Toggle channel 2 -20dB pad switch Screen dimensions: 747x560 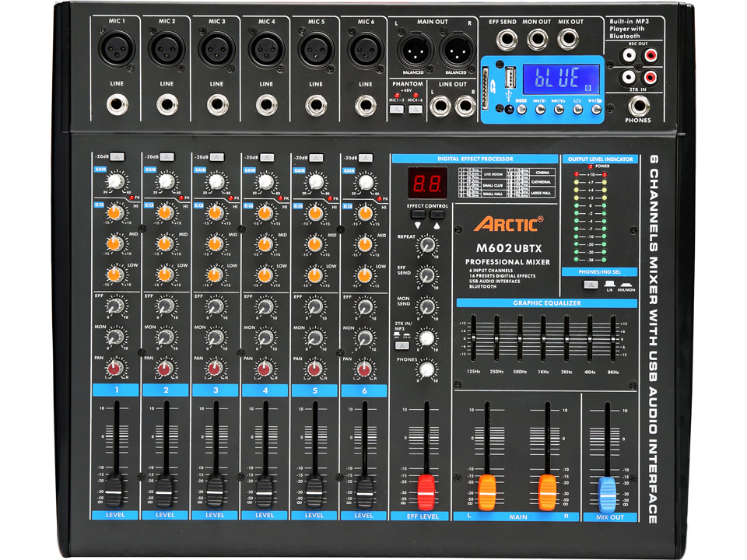pyautogui.click(x=167, y=156)
